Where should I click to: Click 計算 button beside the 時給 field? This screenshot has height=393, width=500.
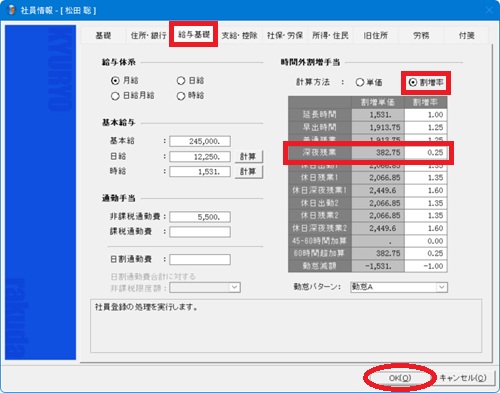(249, 172)
